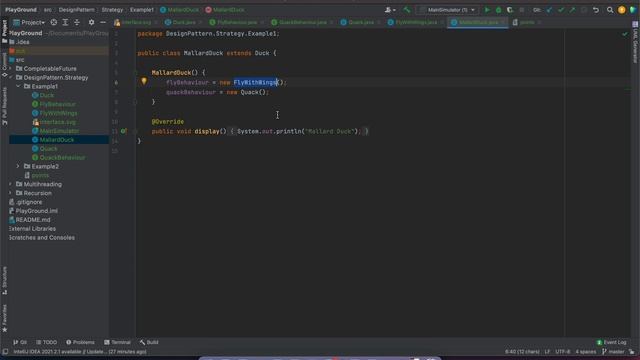The width and height of the screenshot is (640, 360).
Task: Open the Project view dropdown
Action: (x=29, y=22)
